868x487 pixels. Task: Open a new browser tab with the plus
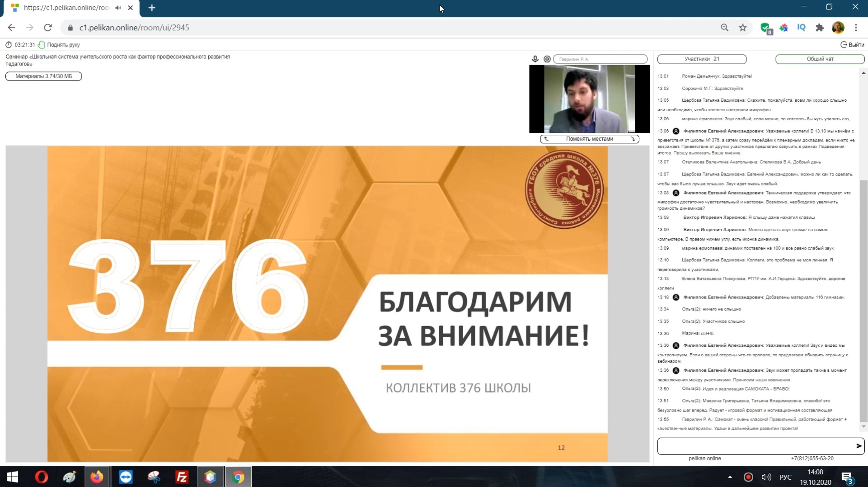(x=152, y=8)
